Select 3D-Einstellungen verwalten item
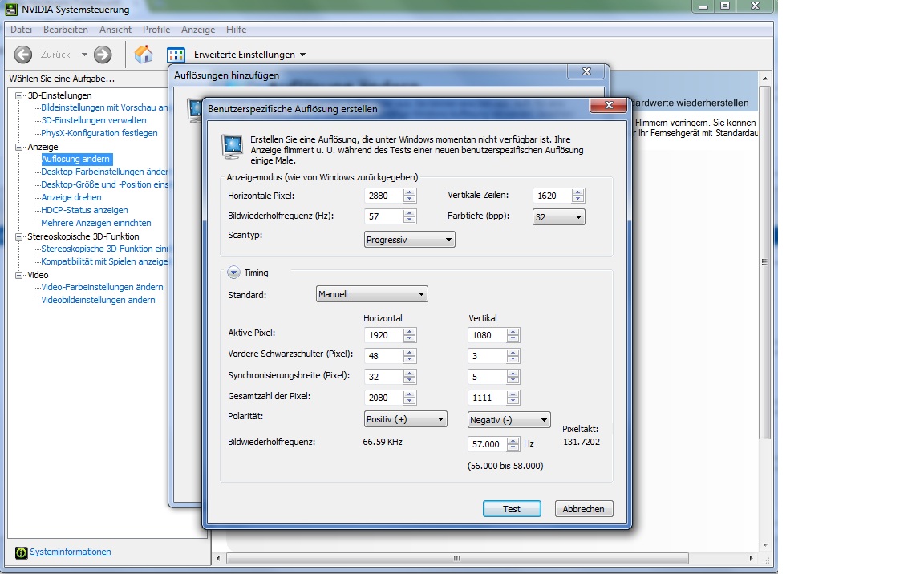This screenshot has height=574, width=924. (x=94, y=120)
